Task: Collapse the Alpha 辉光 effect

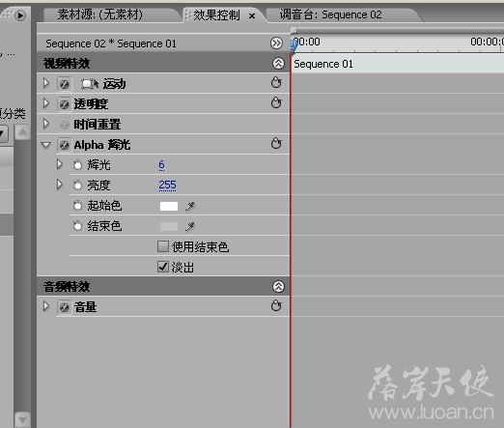Action: [x=46, y=145]
